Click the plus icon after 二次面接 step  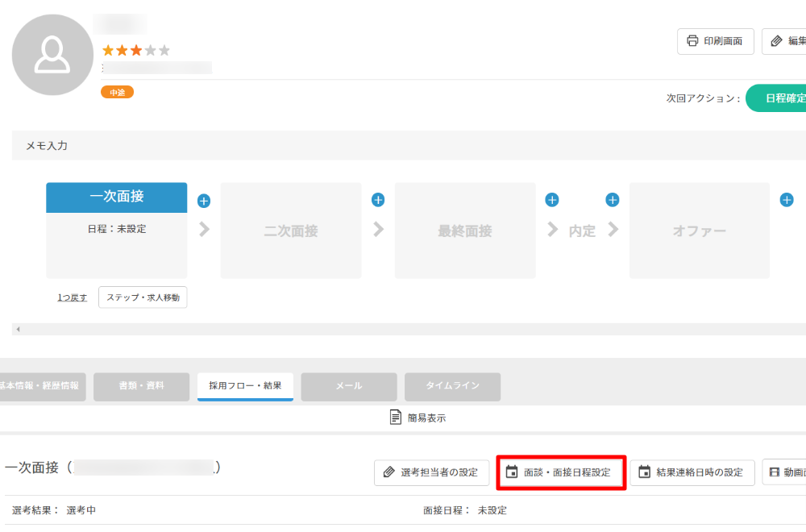(x=378, y=200)
